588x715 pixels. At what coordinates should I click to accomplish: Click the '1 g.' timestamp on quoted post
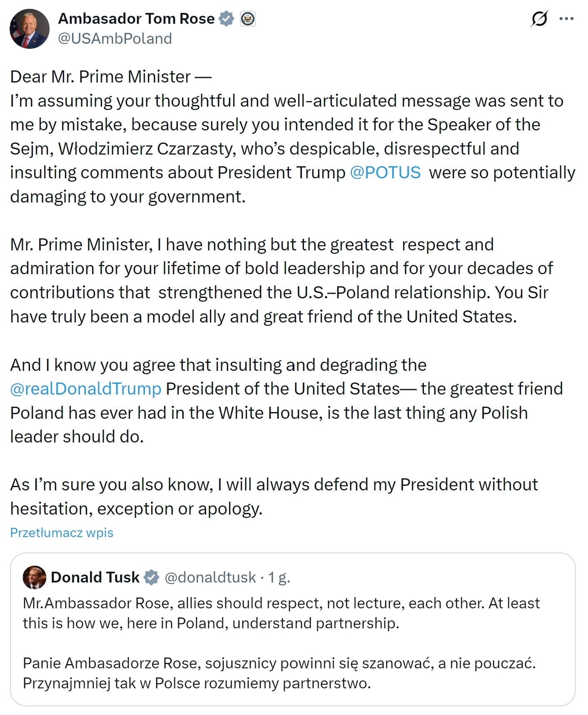coord(279,577)
